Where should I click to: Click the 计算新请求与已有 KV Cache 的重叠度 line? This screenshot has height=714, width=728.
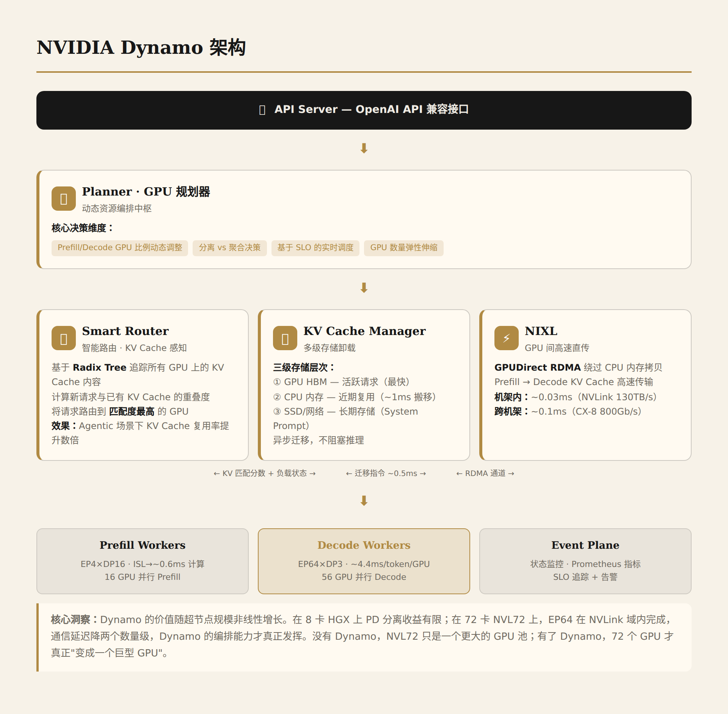131,397
